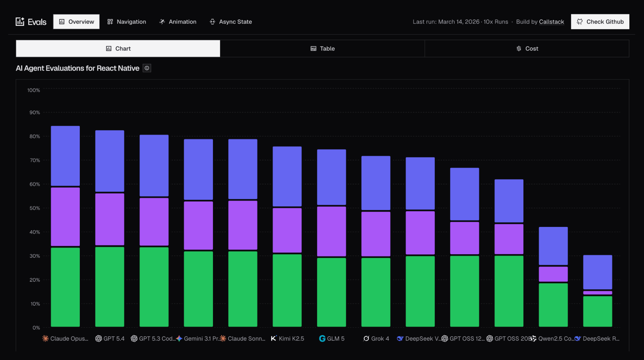Select the Chart view tab
Screen dimensions: 644x360
pyautogui.click(x=118, y=49)
